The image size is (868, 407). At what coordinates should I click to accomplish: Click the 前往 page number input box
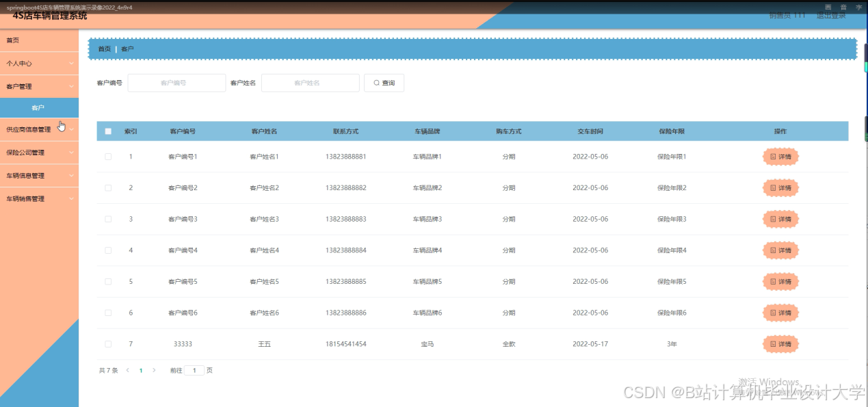194,370
